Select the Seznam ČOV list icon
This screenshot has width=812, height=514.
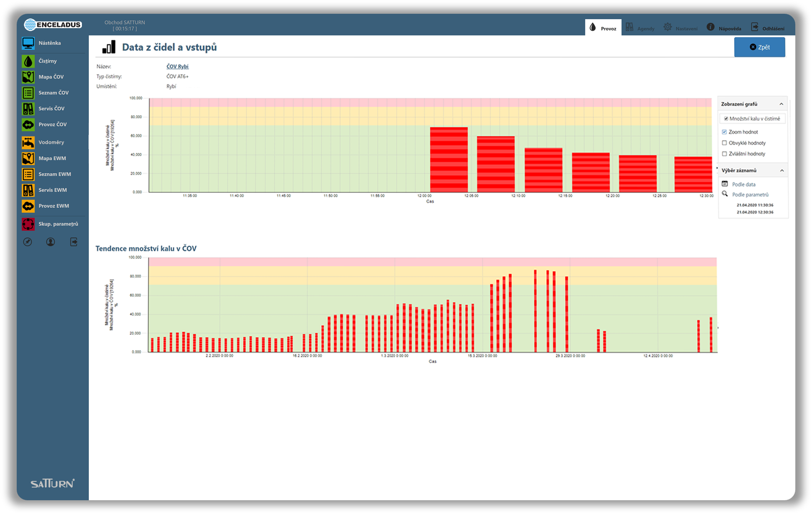click(28, 93)
